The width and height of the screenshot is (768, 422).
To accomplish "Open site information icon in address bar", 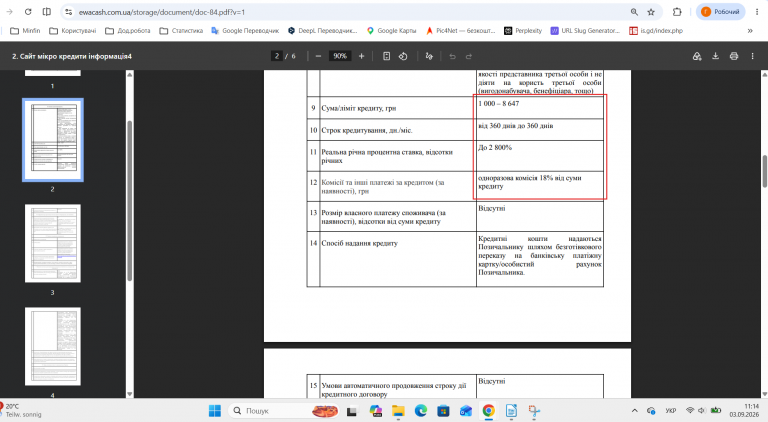I will coord(69,12).
